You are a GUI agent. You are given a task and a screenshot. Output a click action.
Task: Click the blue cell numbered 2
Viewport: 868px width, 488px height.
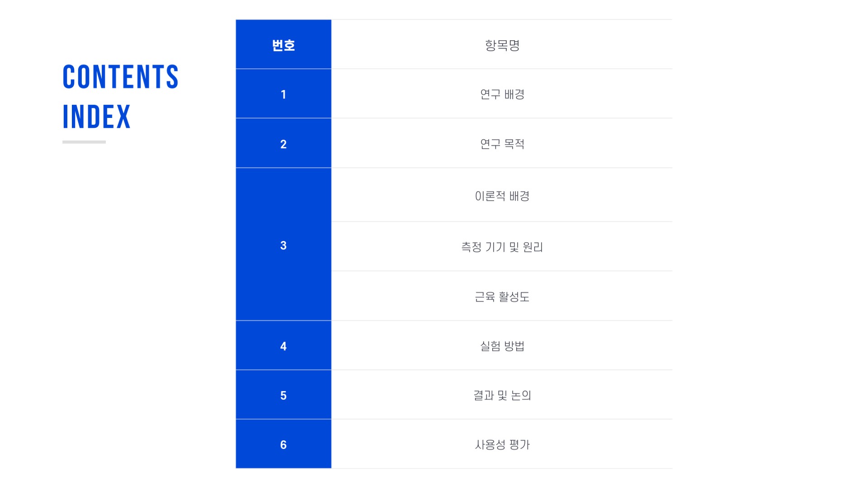(283, 144)
